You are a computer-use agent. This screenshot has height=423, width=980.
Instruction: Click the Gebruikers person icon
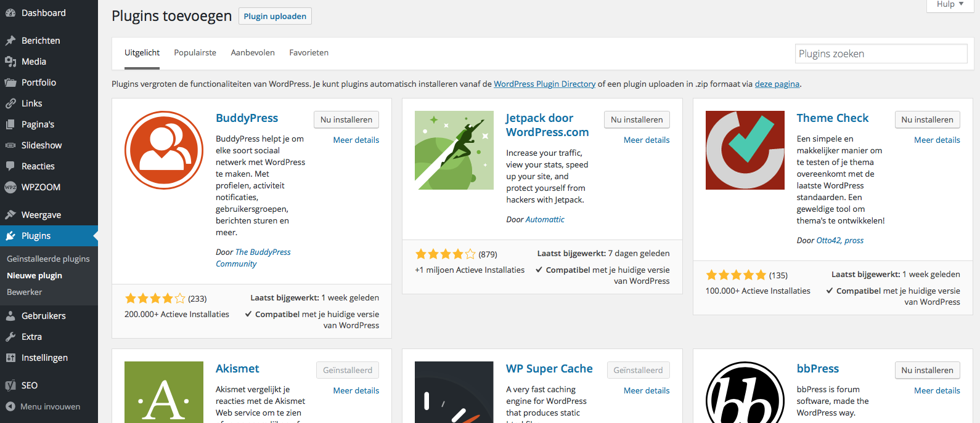(10, 316)
